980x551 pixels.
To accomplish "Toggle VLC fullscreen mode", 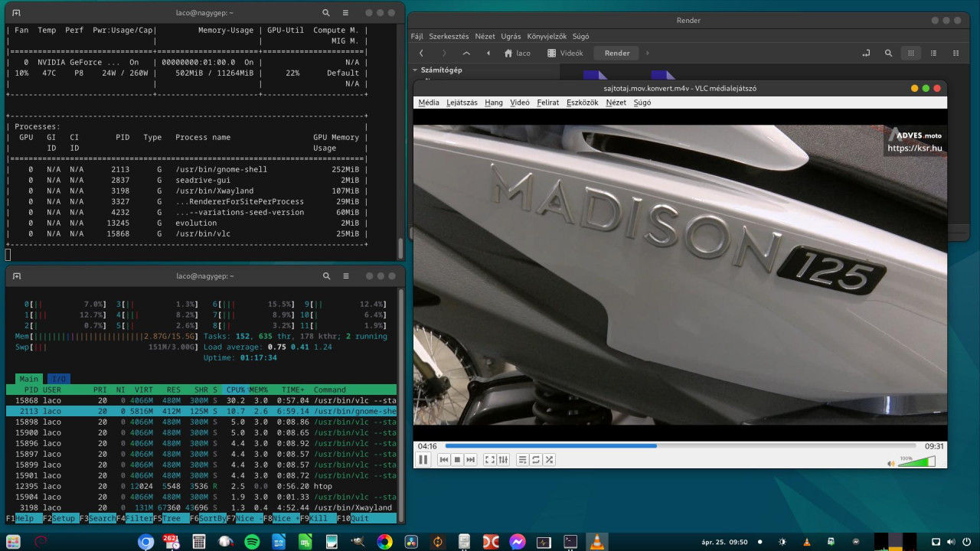I will (x=490, y=459).
